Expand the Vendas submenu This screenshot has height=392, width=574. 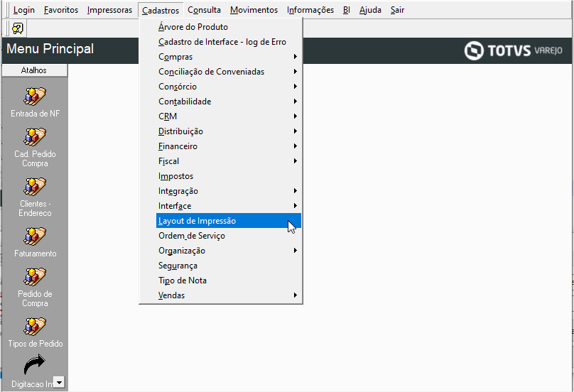click(x=229, y=295)
